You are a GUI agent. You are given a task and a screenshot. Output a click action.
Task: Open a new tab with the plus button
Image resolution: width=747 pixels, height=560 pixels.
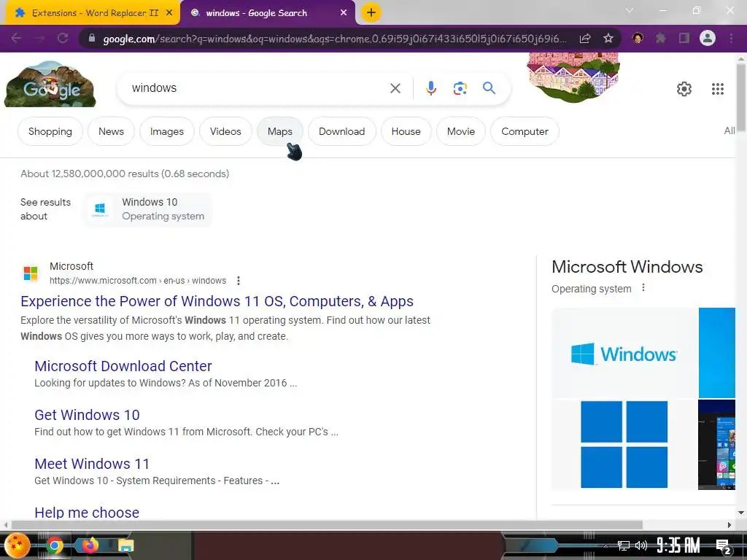(x=371, y=13)
